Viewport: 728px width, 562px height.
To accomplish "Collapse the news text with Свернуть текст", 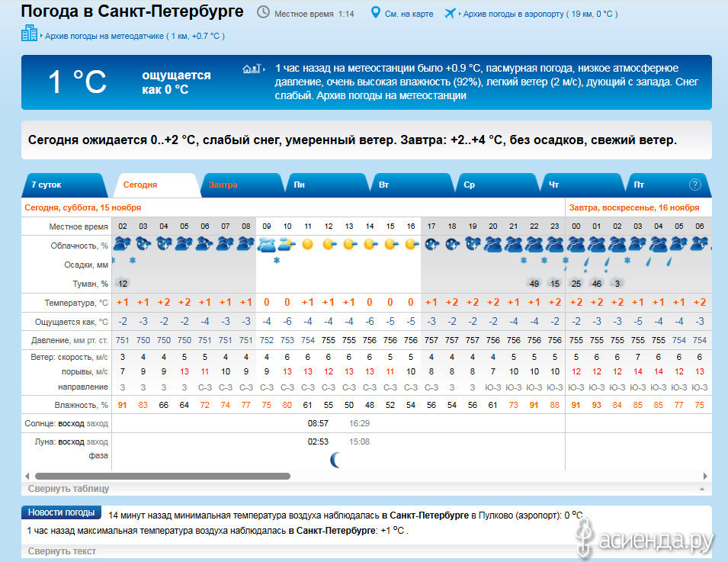I will pyautogui.click(x=62, y=551).
